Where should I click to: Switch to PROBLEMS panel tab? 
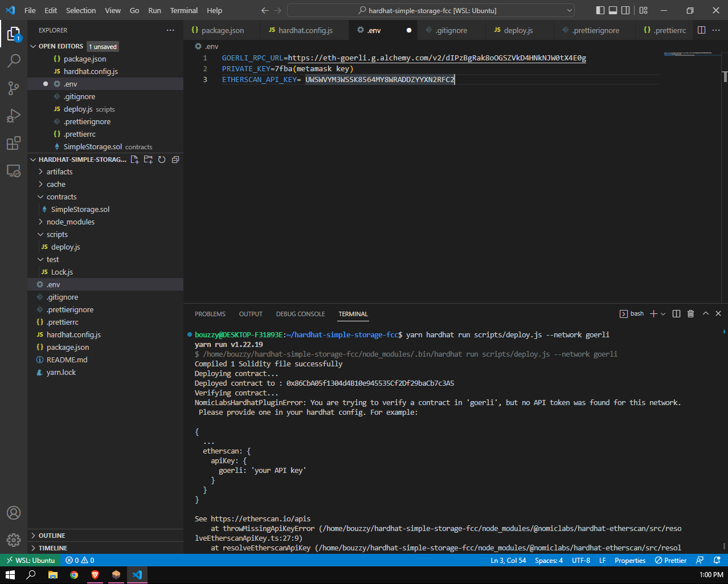click(210, 314)
